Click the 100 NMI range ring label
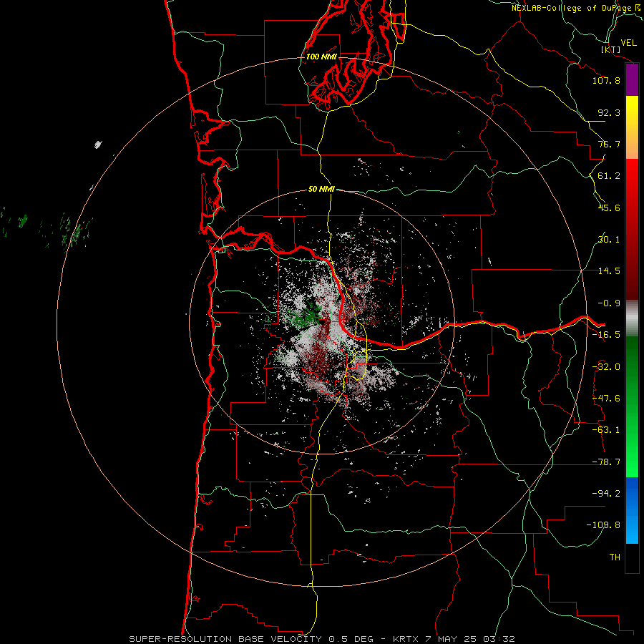This screenshot has width=644, height=644. (x=321, y=57)
